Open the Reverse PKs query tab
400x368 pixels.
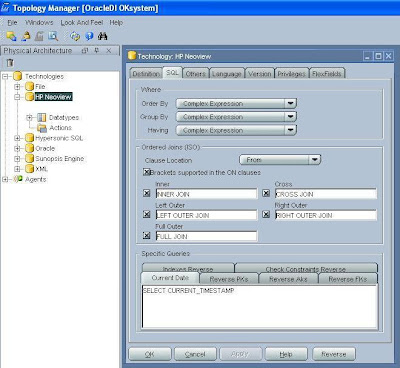click(229, 279)
